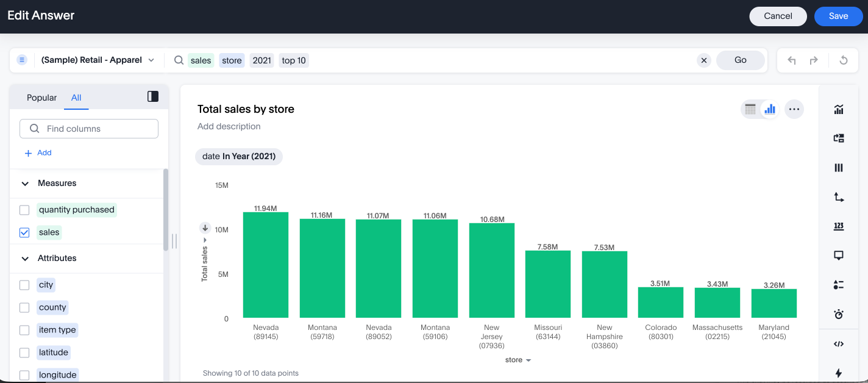The width and height of the screenshot is (868, 383).
Task: Click the Cancel button
Action: (x=778, y=16)
